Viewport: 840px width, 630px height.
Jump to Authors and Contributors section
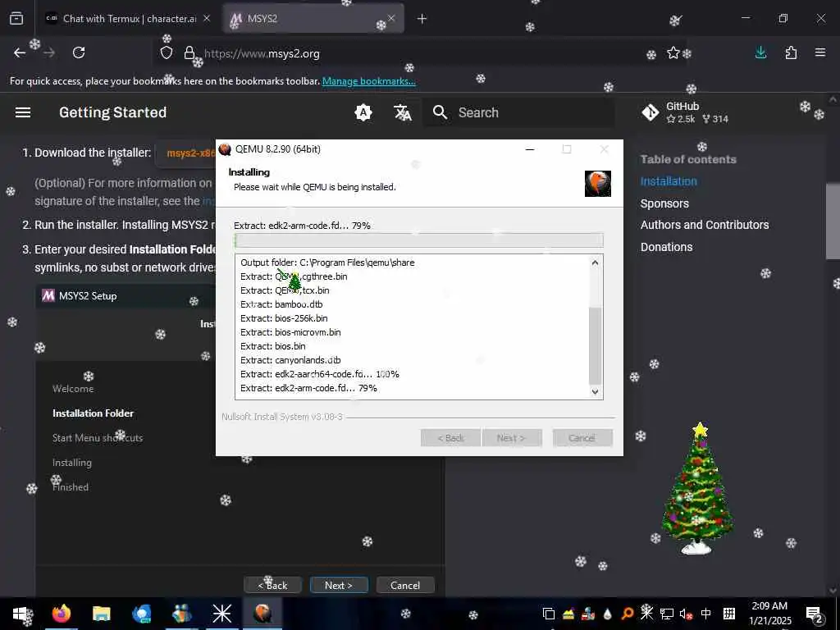[x=705, y=225]
